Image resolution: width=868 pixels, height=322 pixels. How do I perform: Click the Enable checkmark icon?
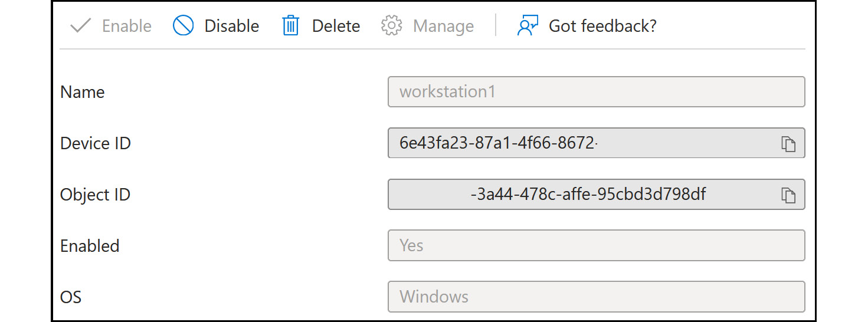point(80,26)
